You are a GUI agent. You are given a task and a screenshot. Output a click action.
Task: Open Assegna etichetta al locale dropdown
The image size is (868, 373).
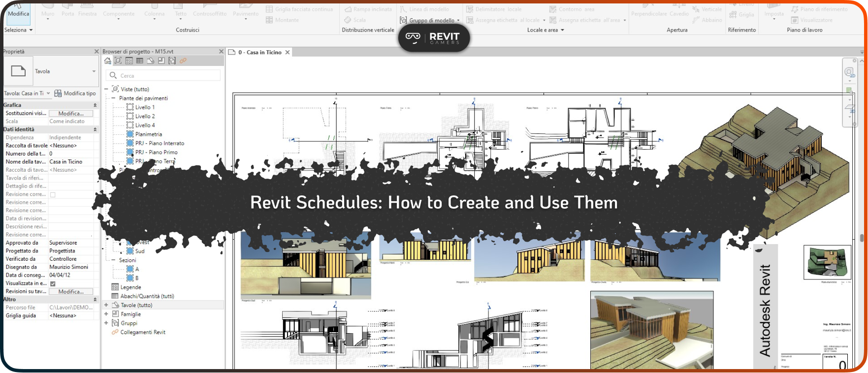(x=544, y=21)
